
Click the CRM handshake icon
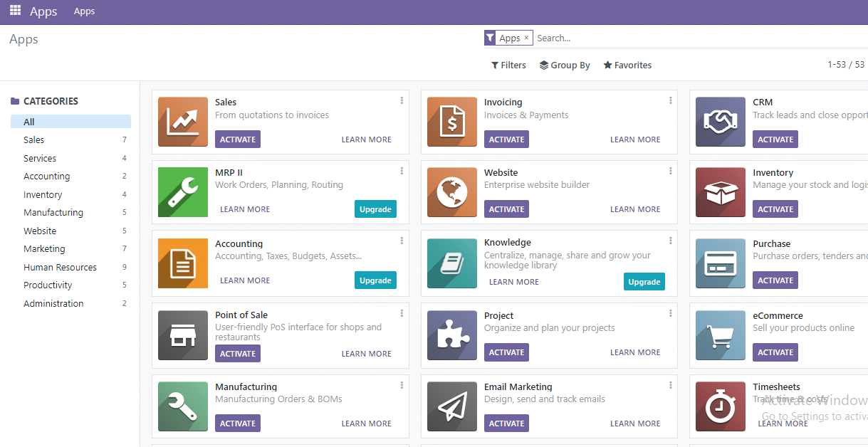[720, 121]
